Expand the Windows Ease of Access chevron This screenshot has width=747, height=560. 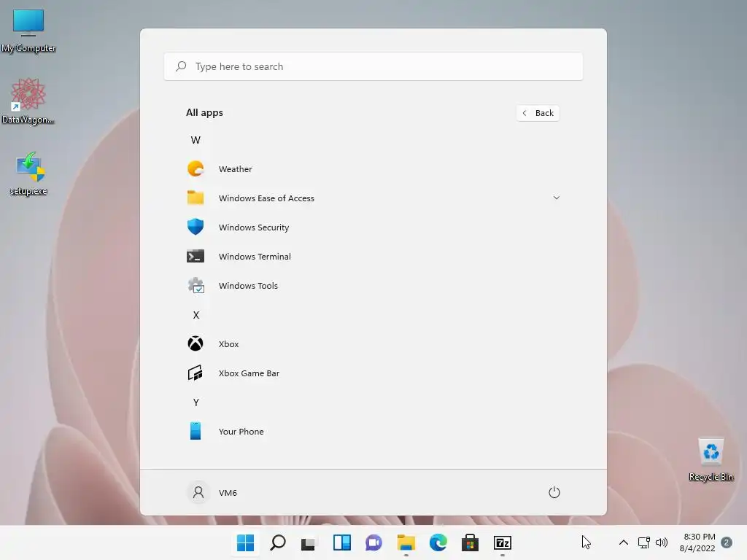(556, 198)
